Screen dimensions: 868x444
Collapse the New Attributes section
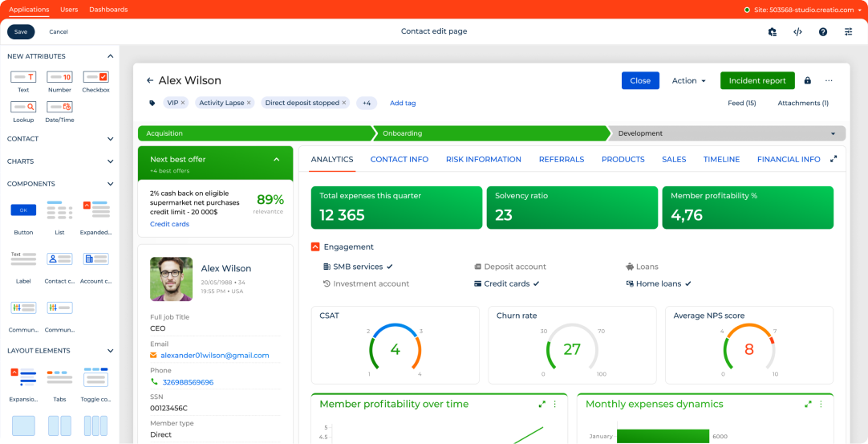click(110, 56)
